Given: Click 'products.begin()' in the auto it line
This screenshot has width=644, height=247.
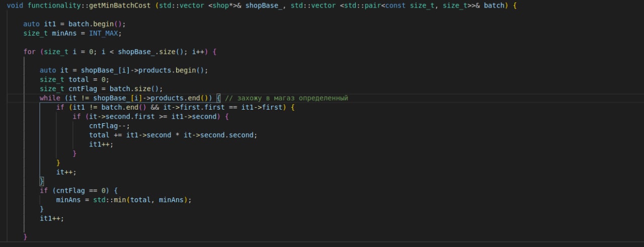Looking at the screenshot, I should [171, 70].
